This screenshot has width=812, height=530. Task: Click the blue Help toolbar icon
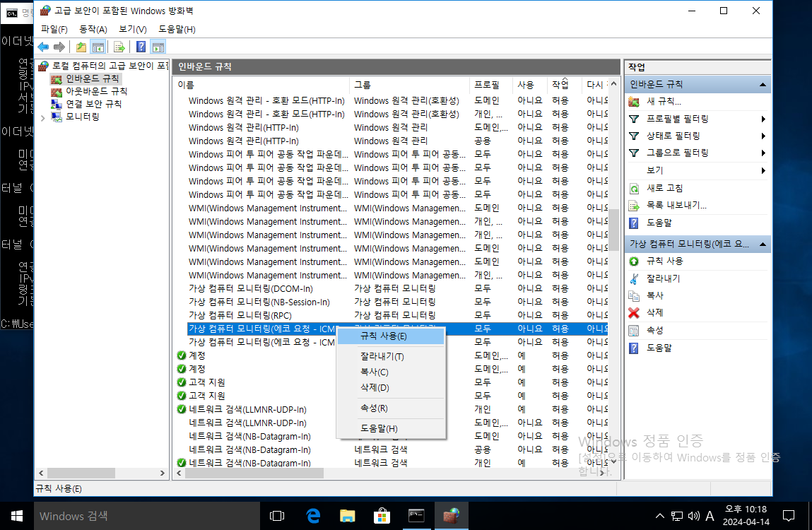(141, 47)
